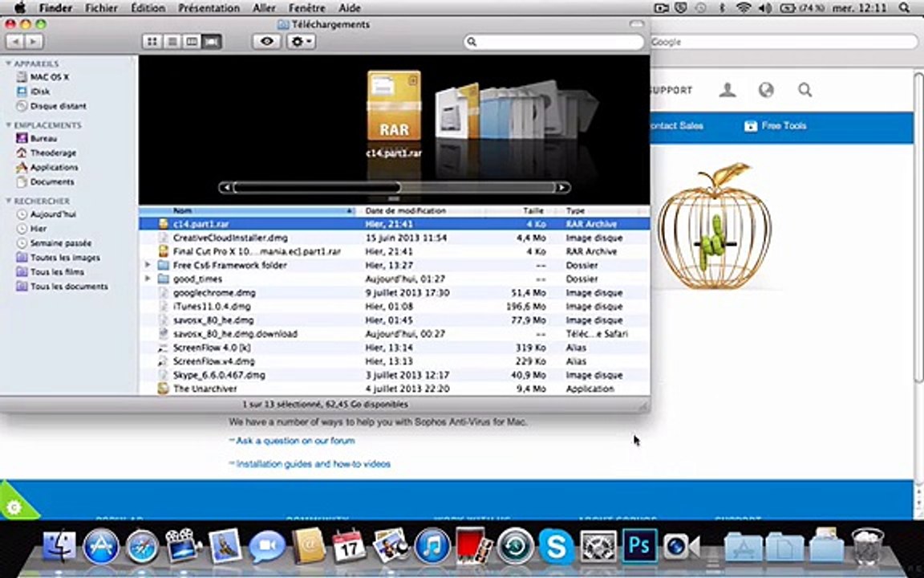Sort by Date de modification column
Image resolution: width=924 pixels, height=578 pixels.
421,210
